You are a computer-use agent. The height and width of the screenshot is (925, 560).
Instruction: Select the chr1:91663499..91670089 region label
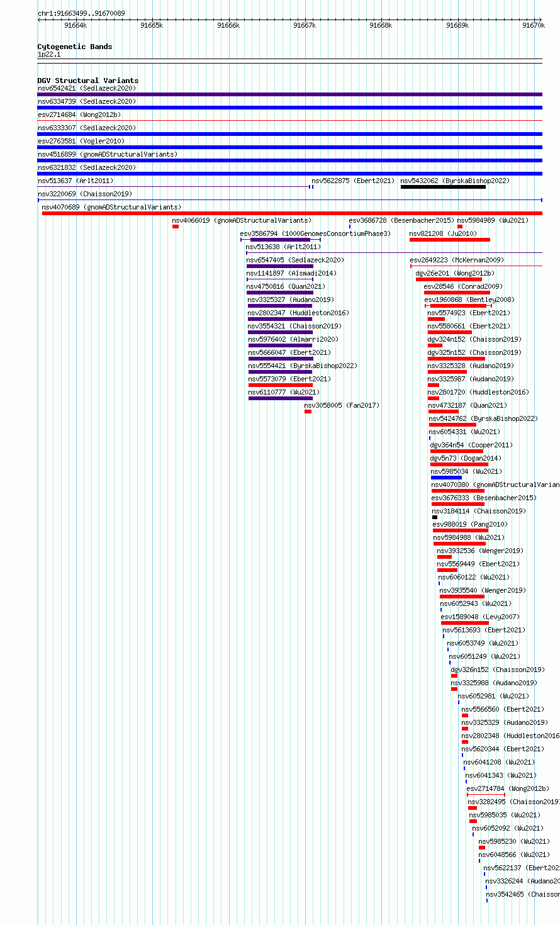coord(81,13)
